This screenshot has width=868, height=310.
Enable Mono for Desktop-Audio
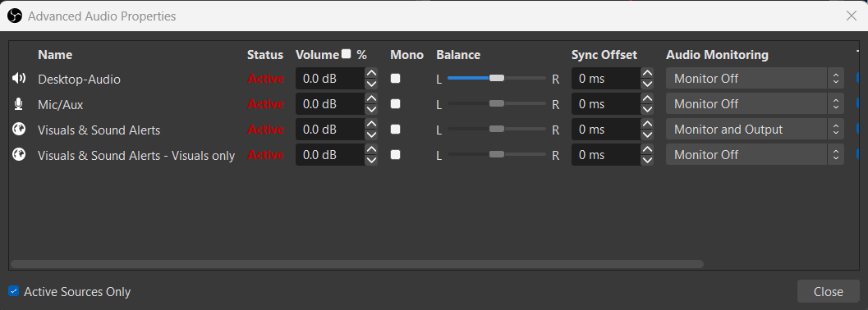click(x=395, y=79)
